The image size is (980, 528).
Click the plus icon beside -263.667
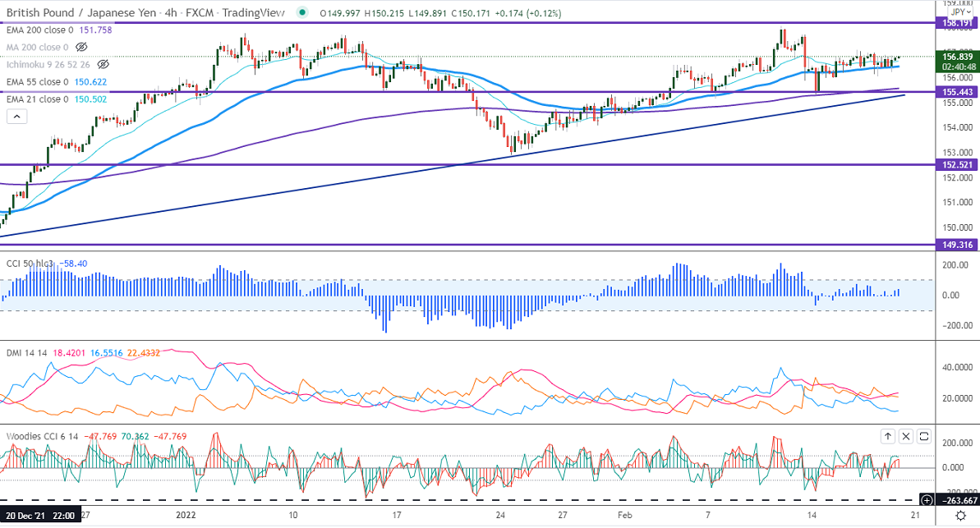[x=927, y=500]
